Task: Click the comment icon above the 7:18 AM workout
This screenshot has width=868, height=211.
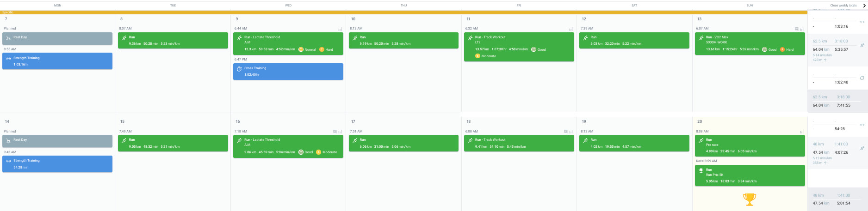Action: pyautogui.click(x=335, y=132)
